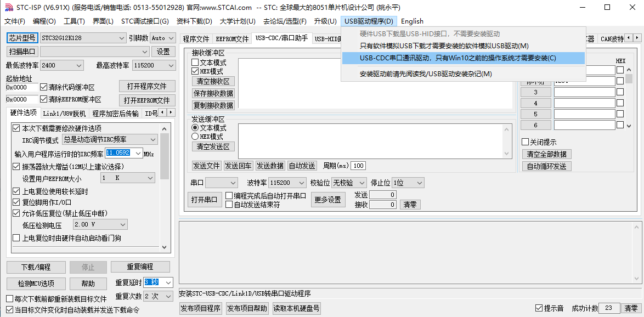644x317 pixels.
Task: Select 只有软件模拟USB下载才需要安装 menu entry
Action: [x=464, y=46]
